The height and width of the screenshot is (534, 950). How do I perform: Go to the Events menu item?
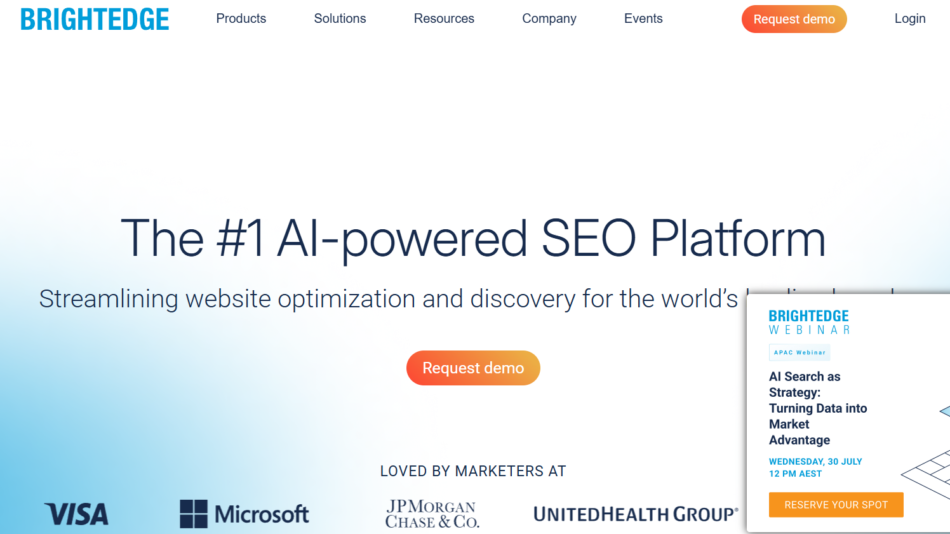(x=643, y=19)
